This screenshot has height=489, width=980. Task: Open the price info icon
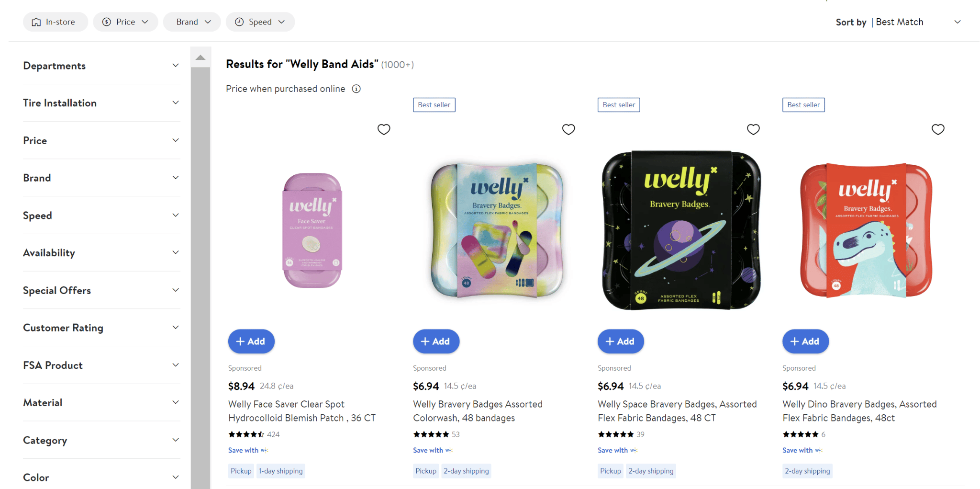(x=356, y=89)
